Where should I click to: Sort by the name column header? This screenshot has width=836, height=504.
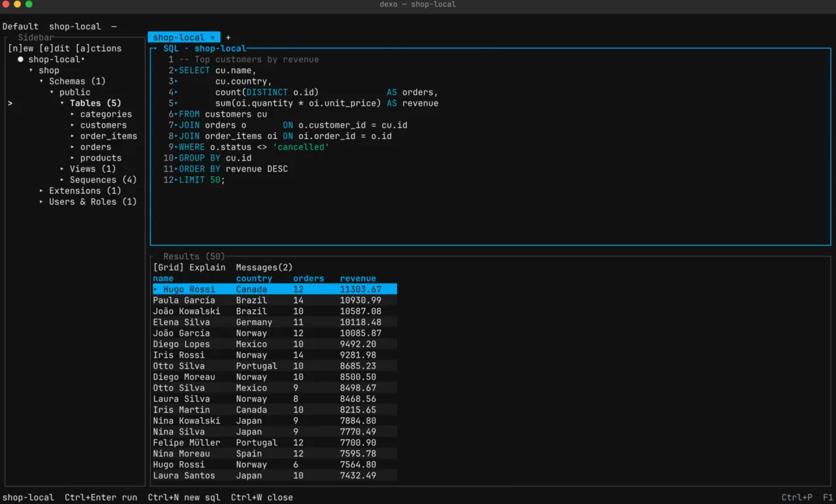pos(163,279)
